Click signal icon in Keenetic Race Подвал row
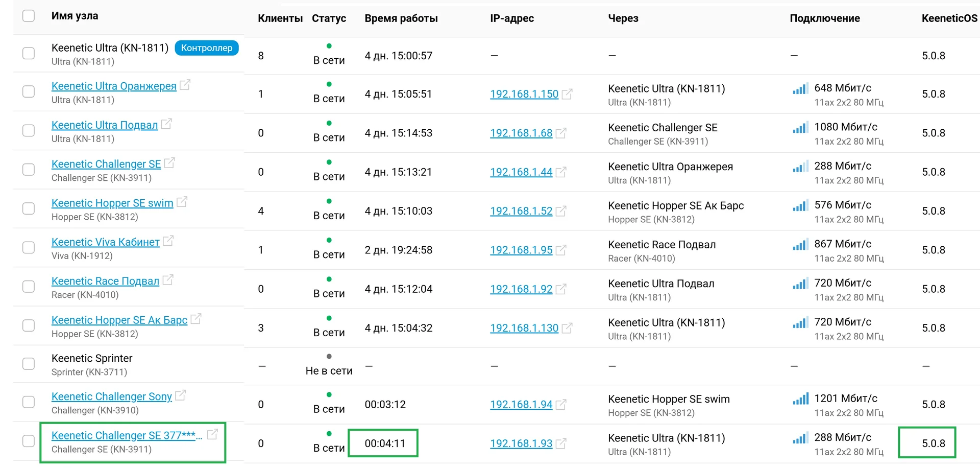 pyautogui.click(x=800, y=284)
